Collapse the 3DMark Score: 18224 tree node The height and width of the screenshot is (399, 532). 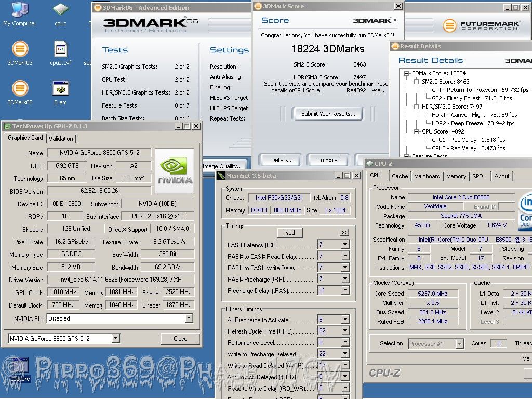tap(406, 73)
